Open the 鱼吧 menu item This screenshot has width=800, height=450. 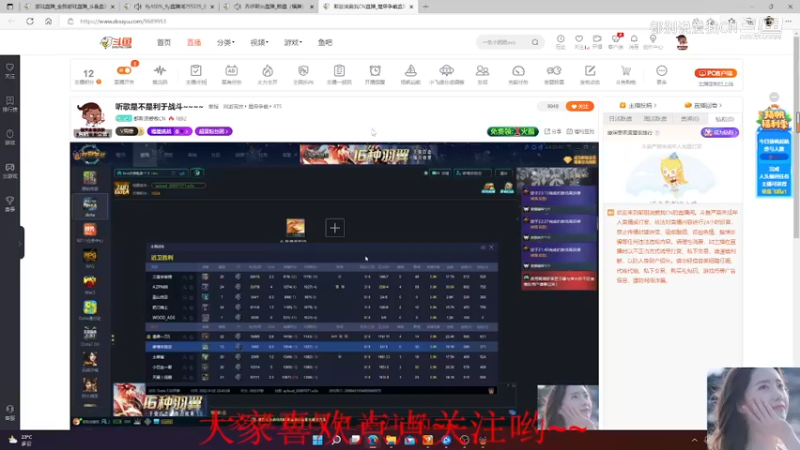point(325,42)
